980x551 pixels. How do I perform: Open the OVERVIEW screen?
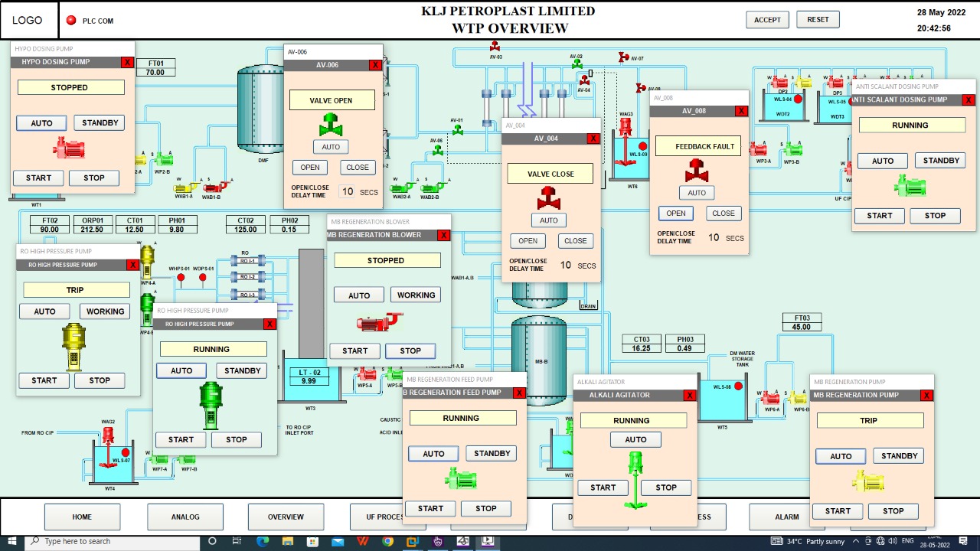point(286,517)
